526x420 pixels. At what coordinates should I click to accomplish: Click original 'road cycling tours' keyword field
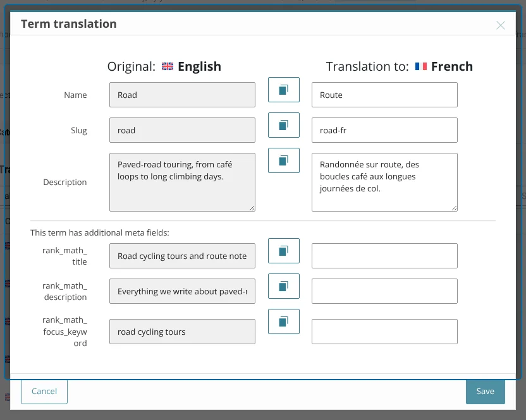182,332
